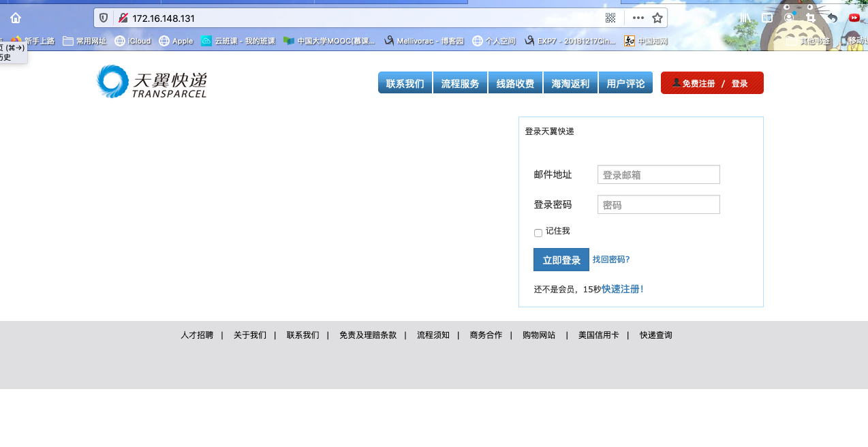Image resolution: width=868 pixels, height=447 pixels.
Task: Toggle the sidebar view icon
Action: click(x=767, y=18)
